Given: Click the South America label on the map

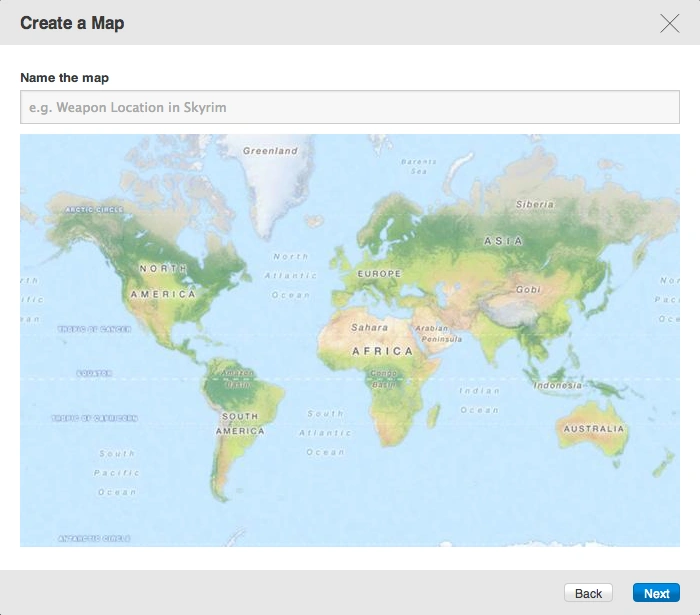Looking at the screenshot, I should (240, 423).
